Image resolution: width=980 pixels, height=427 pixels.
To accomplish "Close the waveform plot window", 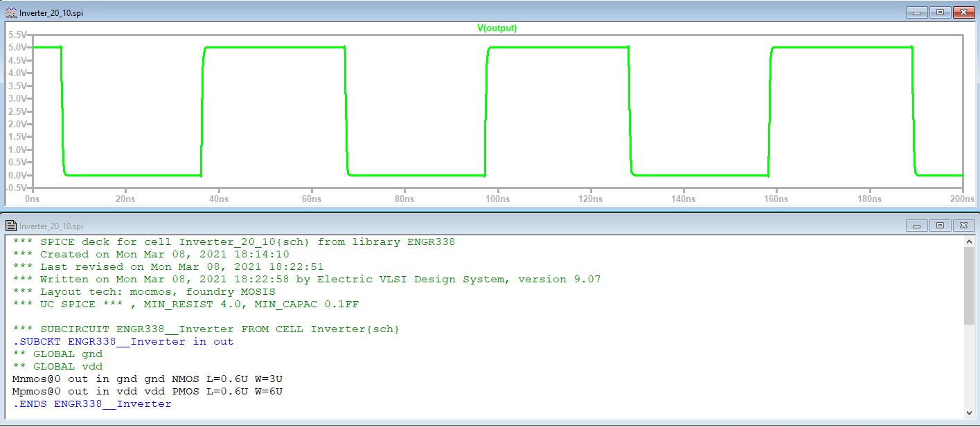I will tap(963, 12).
